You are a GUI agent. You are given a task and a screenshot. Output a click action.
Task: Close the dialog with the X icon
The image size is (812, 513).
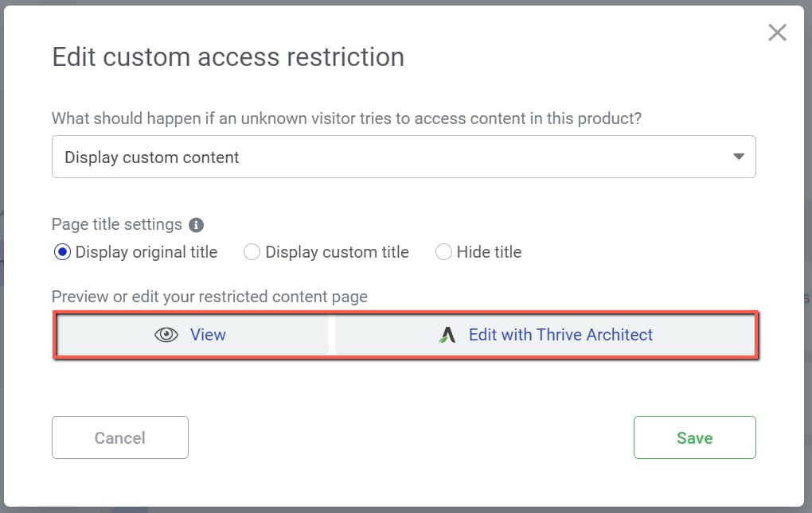[777, 33]
